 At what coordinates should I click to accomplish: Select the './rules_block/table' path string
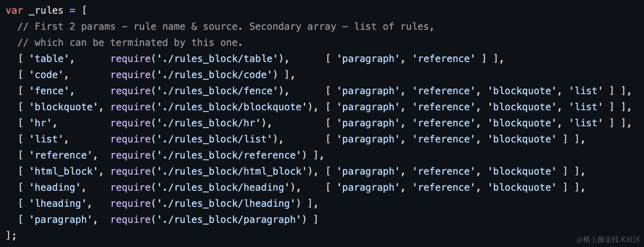(x=218, y=59)
